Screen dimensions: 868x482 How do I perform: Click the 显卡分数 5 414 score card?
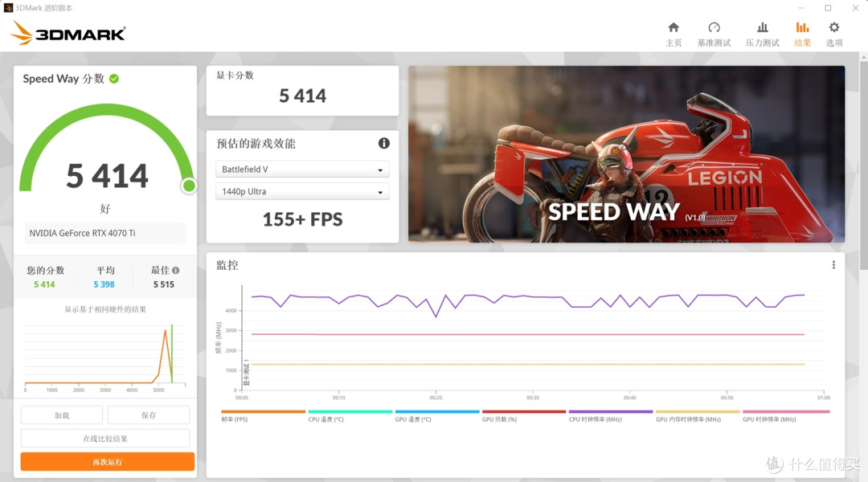point(302,91)
